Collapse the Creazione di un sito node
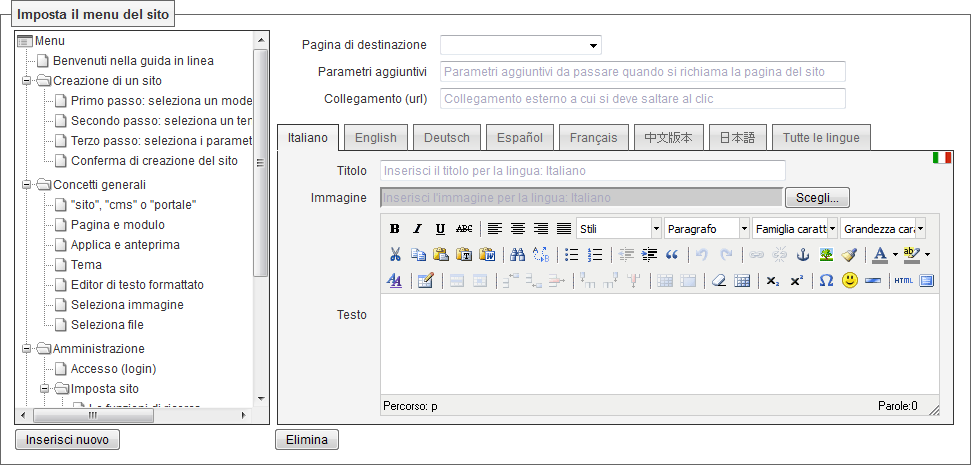 click(x=27, y=80)
